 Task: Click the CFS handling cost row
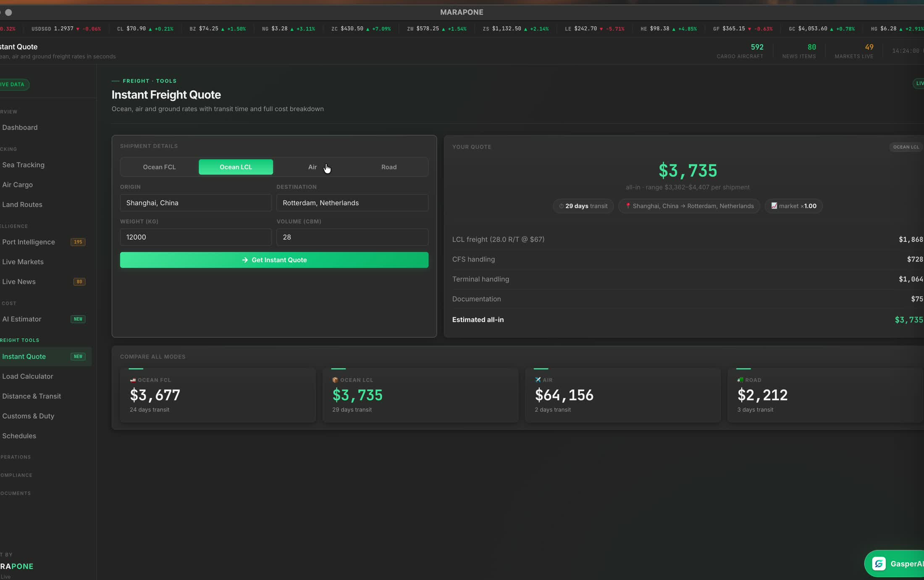[x=688, y=259]
